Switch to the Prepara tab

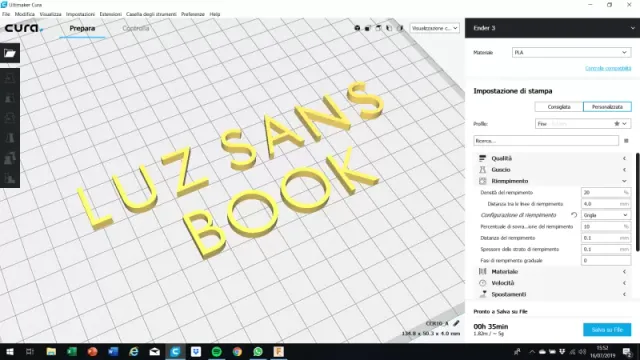[x=82, y=28]
